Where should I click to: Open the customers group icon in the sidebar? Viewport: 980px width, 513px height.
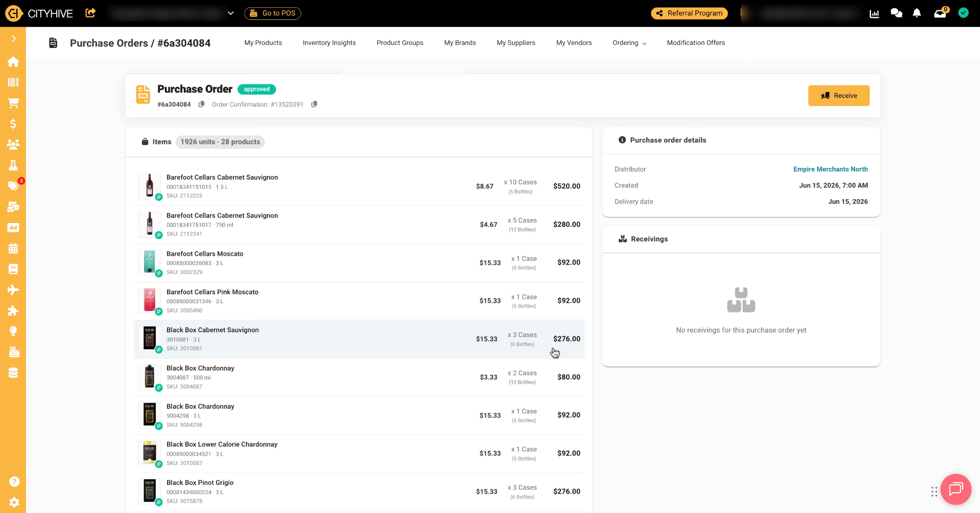click(x=13, y=144)
